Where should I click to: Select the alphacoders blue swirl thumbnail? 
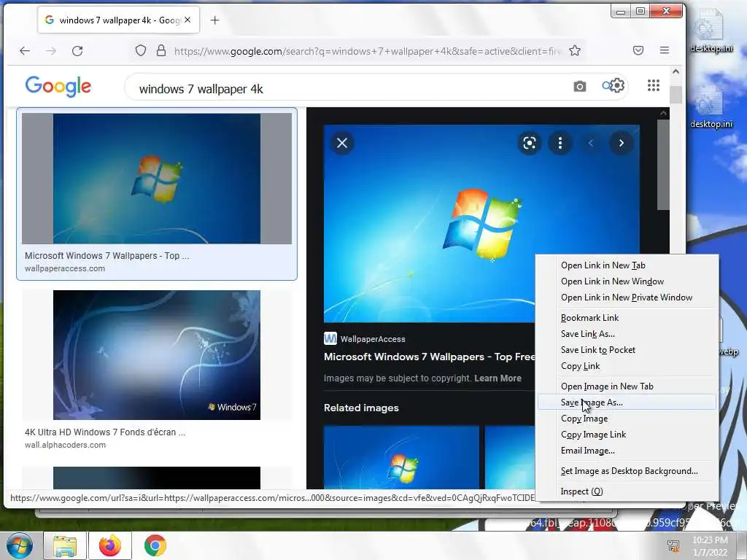point(157,355)
